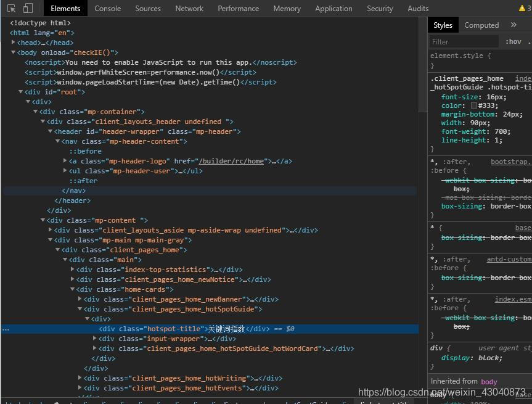Screen dimensions: 532x404
Task: Switch to the Computed styles tab
Action: [x=481, y=25]
